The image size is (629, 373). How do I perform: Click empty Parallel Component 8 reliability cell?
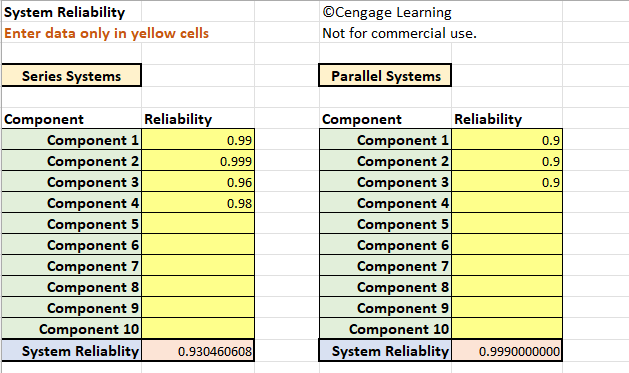(x=507, y=287)
